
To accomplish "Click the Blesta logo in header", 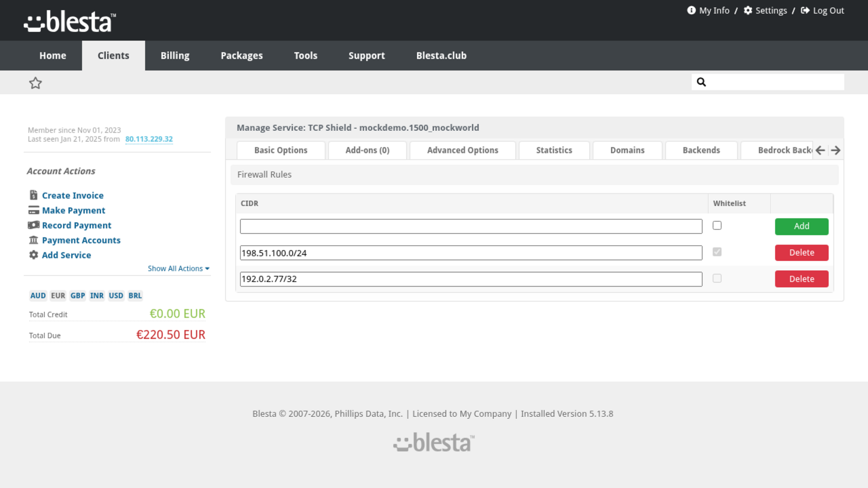I will (x=70, y=22).
